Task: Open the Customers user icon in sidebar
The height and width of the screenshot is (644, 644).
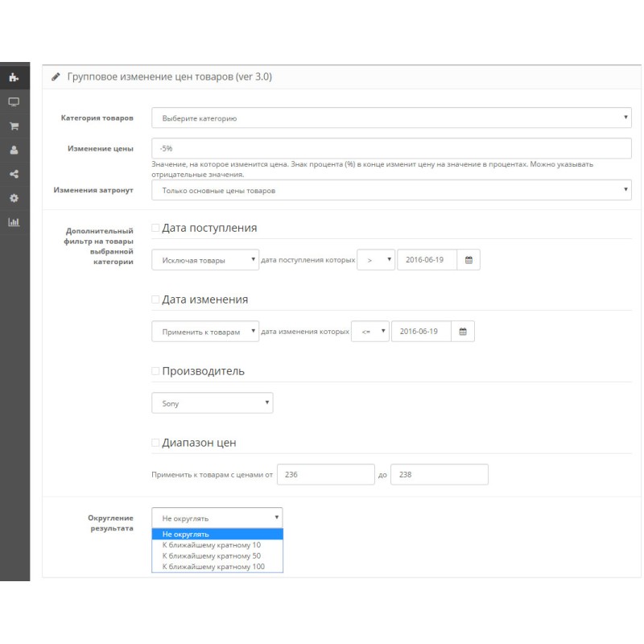Action: (14, 150)
